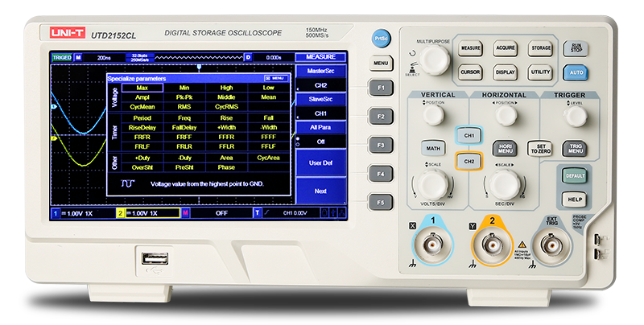Viewport: 644px width, 325px height.
Task: Click the vertical POSITION knob
Action: point(433,115)
